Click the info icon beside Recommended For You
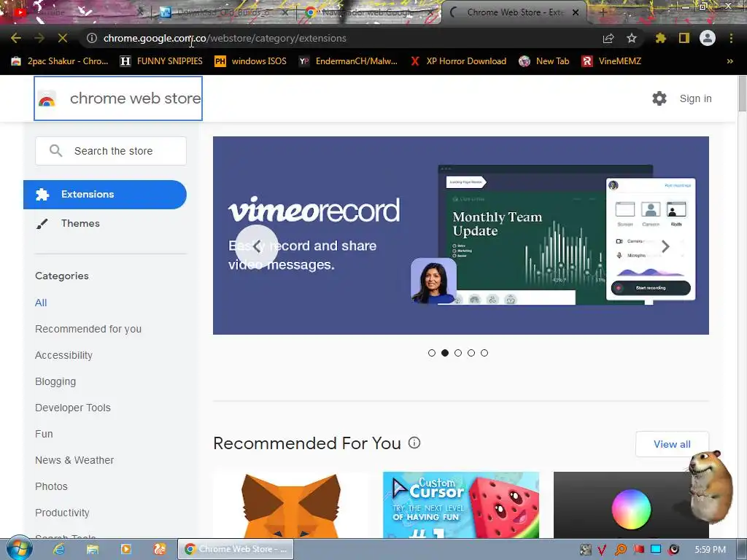Viewport: 747px width, 560px height. tap(414, 443)
